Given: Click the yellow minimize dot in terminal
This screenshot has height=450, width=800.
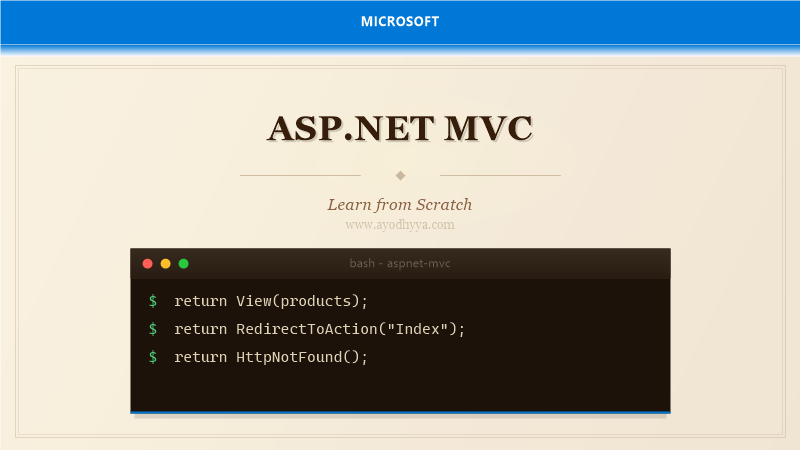Looking at the screenshot, I should [165, 263].
